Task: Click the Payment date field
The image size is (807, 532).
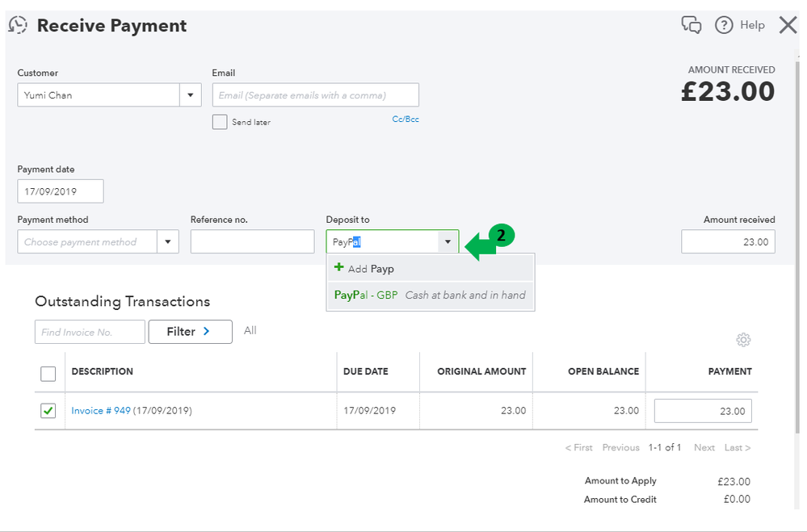Action: [61, 191]
